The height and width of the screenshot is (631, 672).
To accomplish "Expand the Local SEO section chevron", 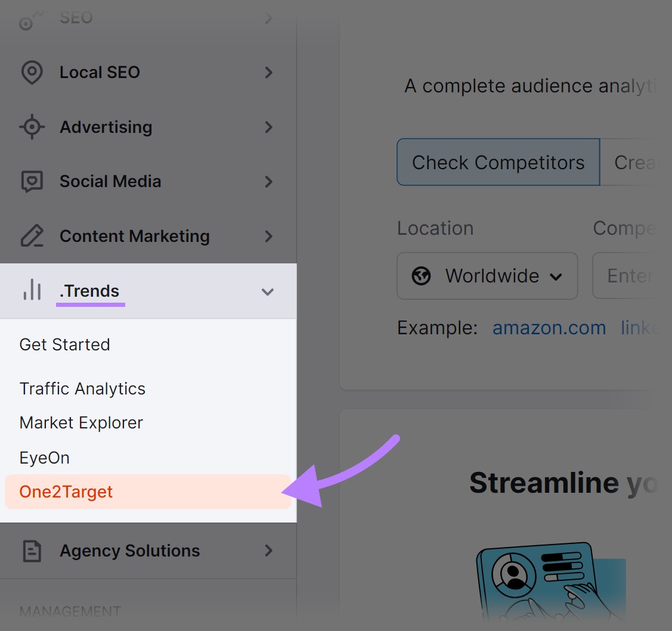I will click(x=268, y=72).
